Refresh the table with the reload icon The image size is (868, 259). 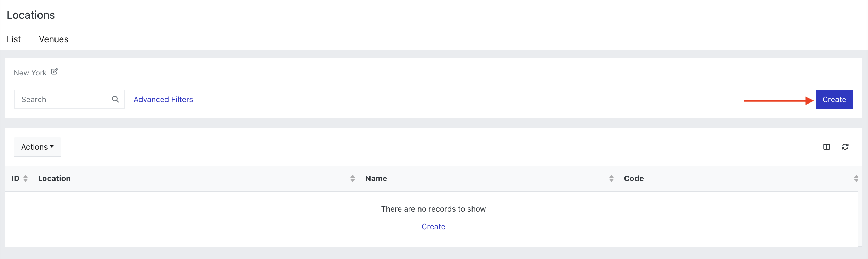(845, 147)
